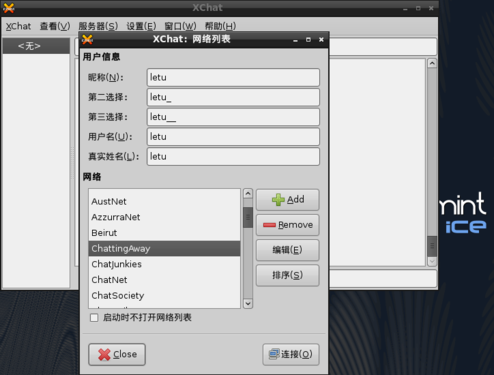This screenshot has width=494, height=375.
Task: Minimize the main XChat window
Action: point(405,9)
